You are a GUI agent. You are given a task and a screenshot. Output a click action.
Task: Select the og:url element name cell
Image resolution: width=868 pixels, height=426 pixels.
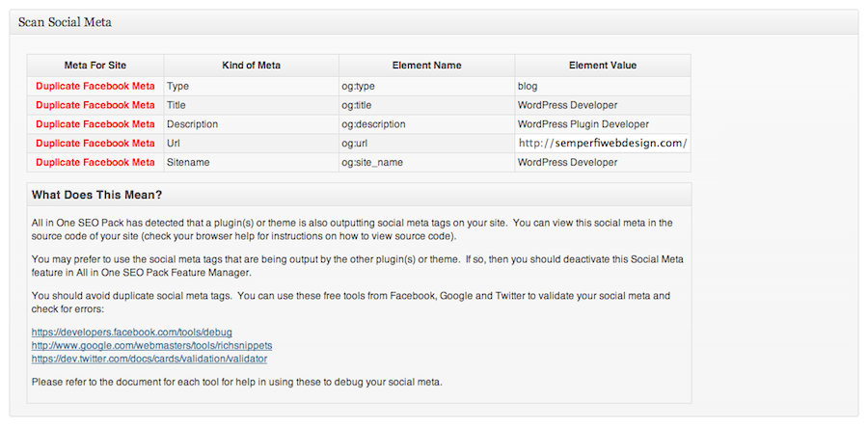tap(354, 143)
